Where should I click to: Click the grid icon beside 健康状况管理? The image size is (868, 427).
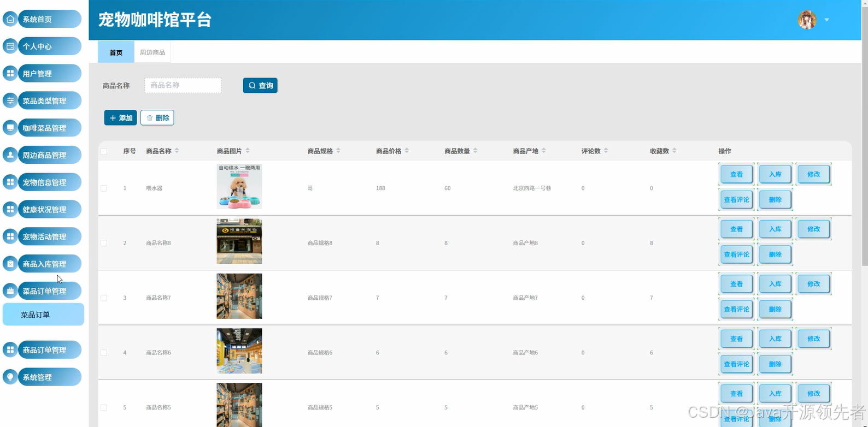(10, 209)
